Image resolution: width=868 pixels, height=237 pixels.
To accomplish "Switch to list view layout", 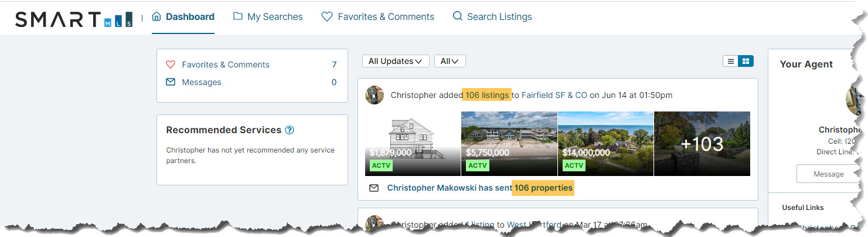I will point(730,61).
